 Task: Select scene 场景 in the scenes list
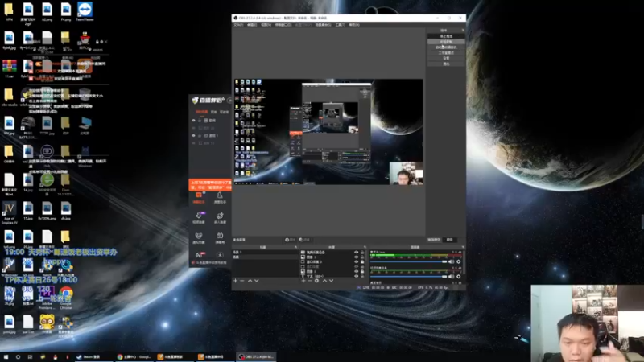coord(265,257)
